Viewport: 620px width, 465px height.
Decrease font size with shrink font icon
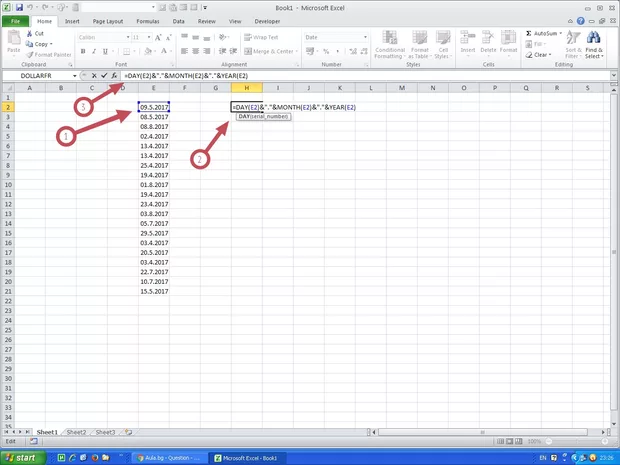tap(168, 37)
